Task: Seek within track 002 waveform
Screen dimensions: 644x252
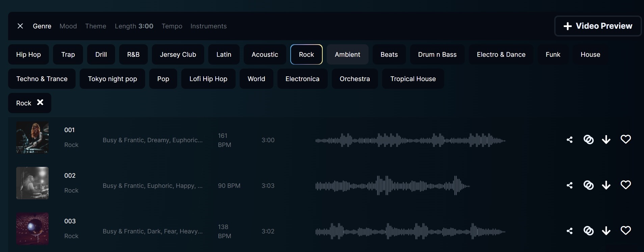Action: coord(392,185)
